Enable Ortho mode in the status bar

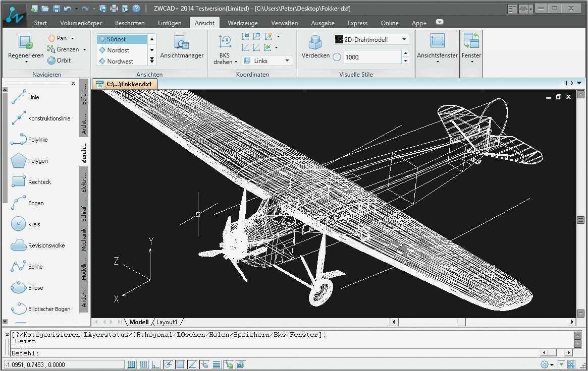click(155, 364)
